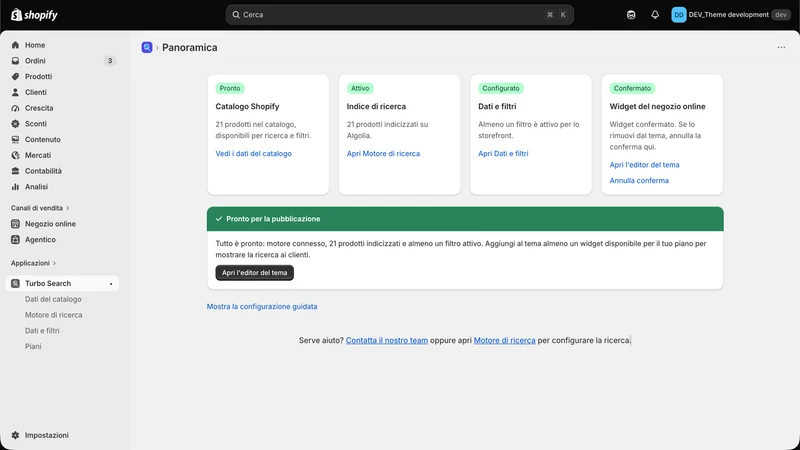
Task: Click the Widget del negozio online title
Action: point(658,107)
